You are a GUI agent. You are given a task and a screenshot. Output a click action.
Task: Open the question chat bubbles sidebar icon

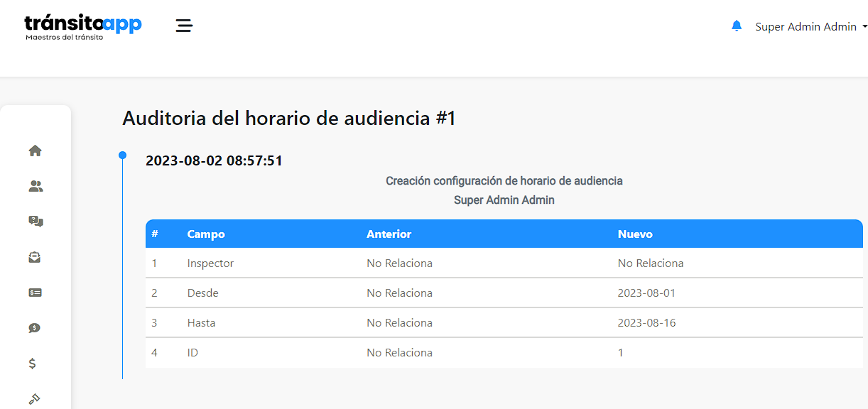(36, 222)
